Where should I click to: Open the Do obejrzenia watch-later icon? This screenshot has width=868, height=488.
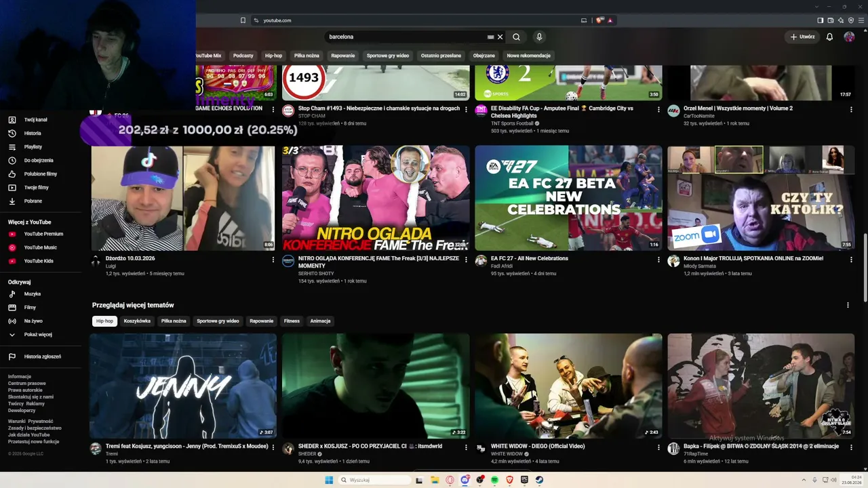pyautogui.click(x=12, y=161)
